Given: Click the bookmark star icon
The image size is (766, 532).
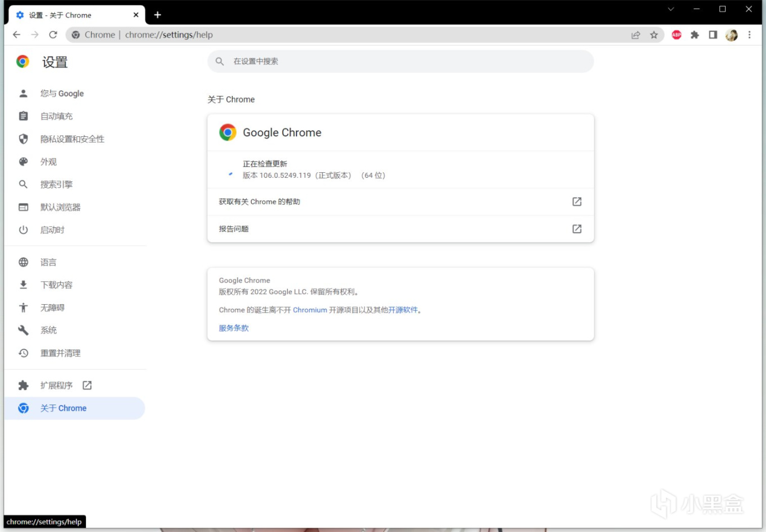Looking at the screenshot, I should (x=654, y=35).
